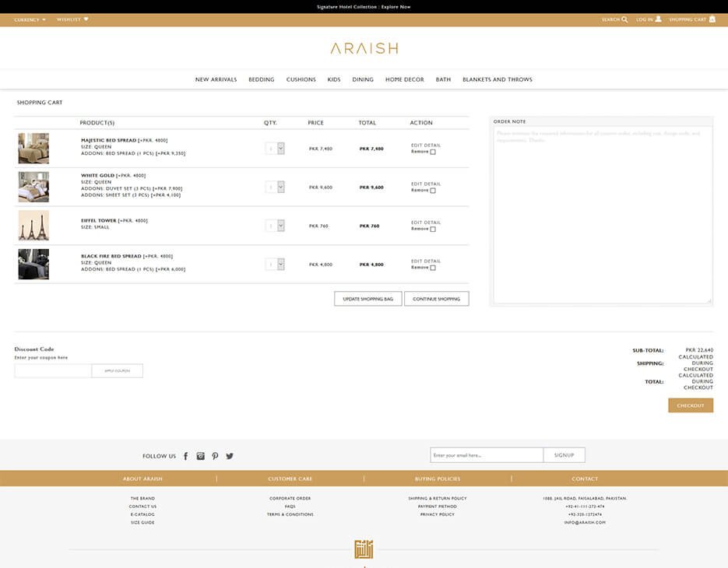Open Shipping & Return Policy link
The image size is (728, 568).
click(438, 499)
